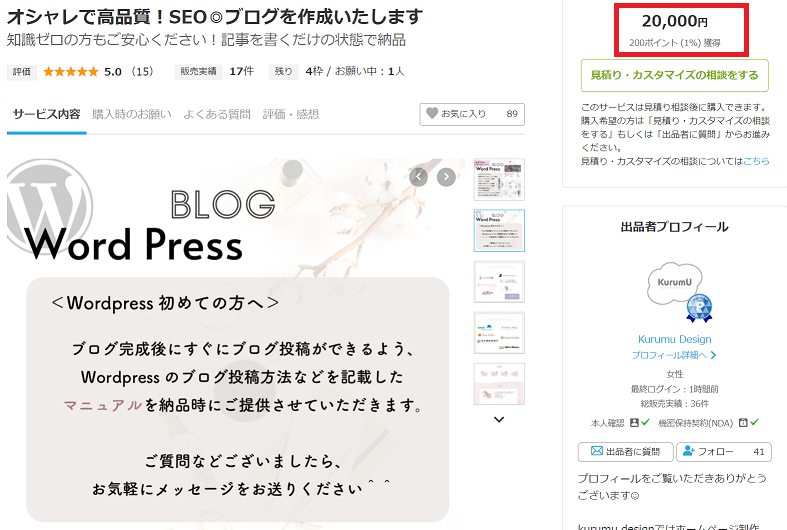Image resolution: width=787 pixels, height=530 pixels.
Task: Click the 女性 gender text
Action: click(675, 374)
